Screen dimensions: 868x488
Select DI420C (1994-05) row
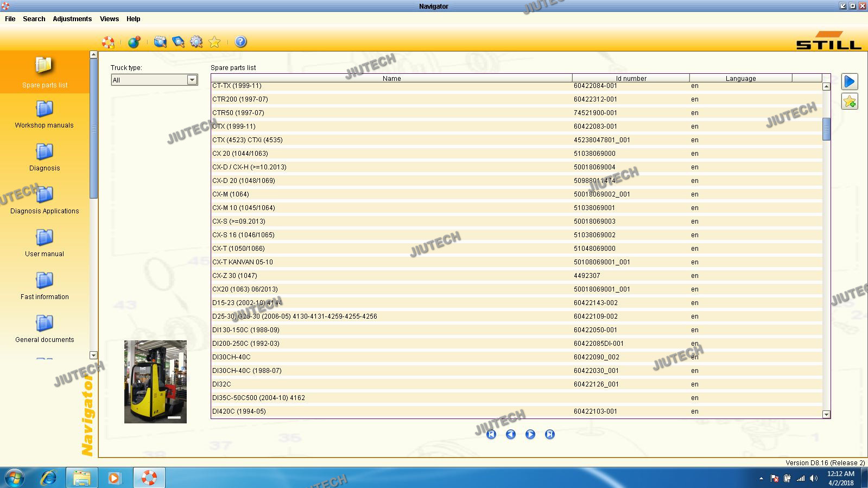tap(517, 411)
